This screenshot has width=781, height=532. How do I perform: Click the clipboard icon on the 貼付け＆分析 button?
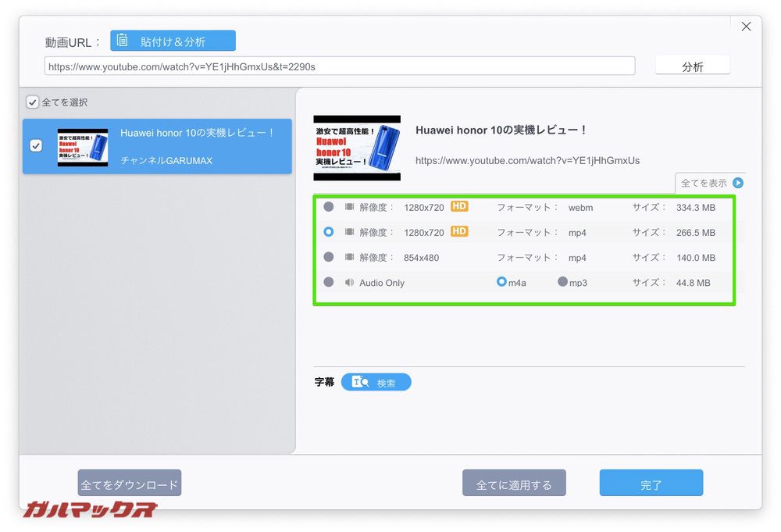click(122, 39)
